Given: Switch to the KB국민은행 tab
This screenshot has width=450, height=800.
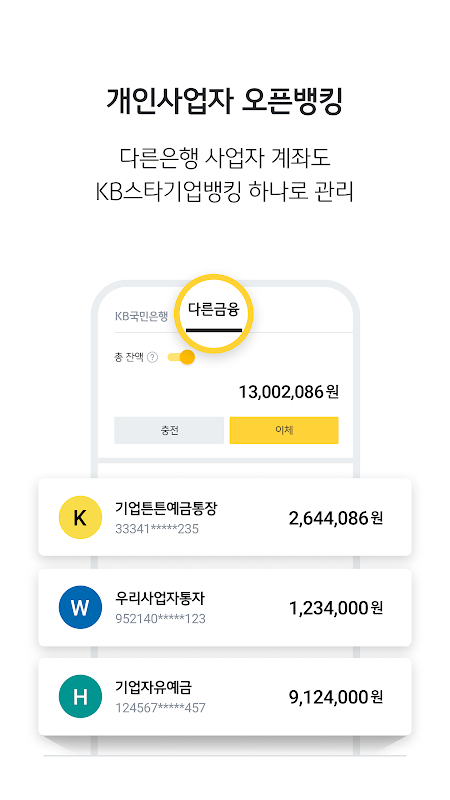Looking at the screenshot, I should 141,316.
